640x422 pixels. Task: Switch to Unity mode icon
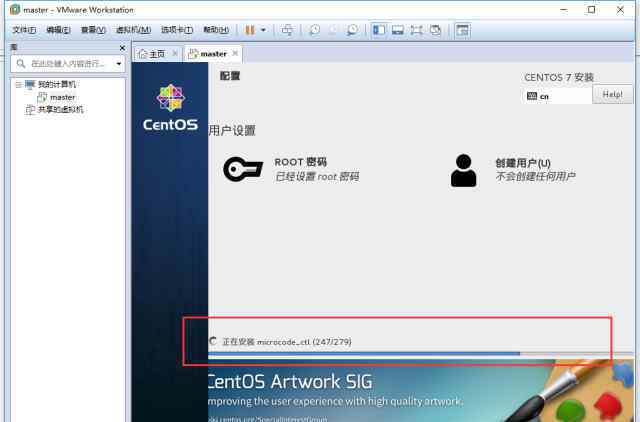436,30
